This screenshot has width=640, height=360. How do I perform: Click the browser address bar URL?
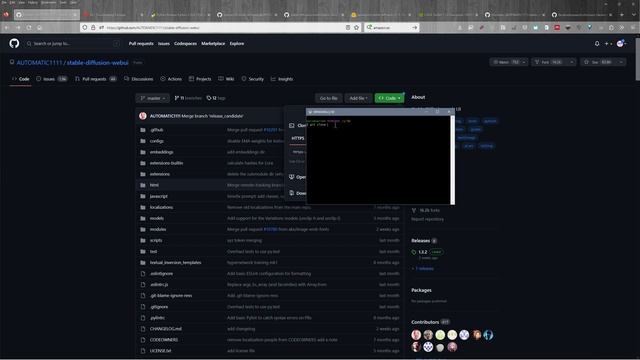click(153, 27)
